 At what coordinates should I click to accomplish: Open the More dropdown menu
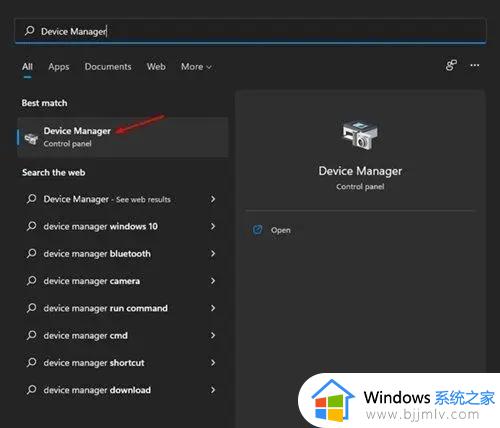pos(196,67)
